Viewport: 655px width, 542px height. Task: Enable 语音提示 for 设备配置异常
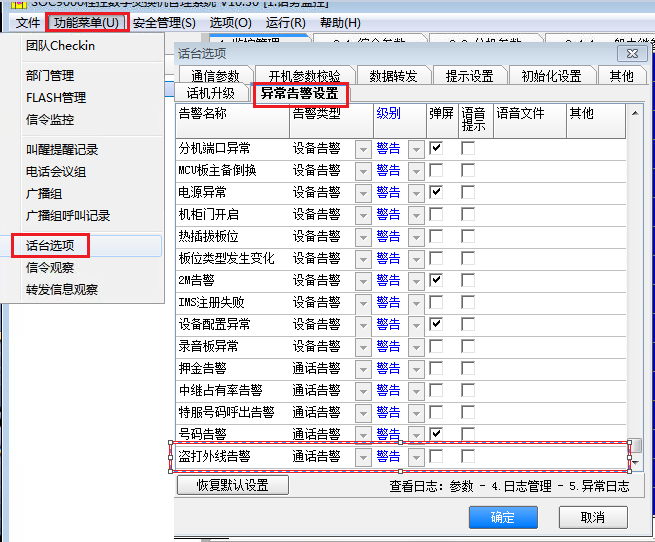468,324
